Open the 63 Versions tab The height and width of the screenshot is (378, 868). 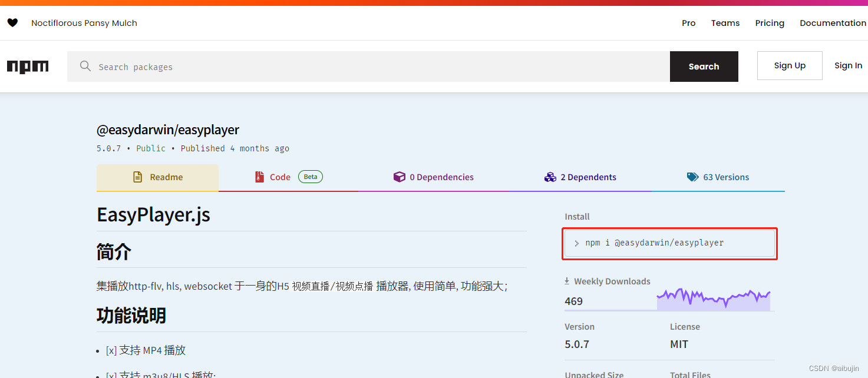(x=718, y=177)
